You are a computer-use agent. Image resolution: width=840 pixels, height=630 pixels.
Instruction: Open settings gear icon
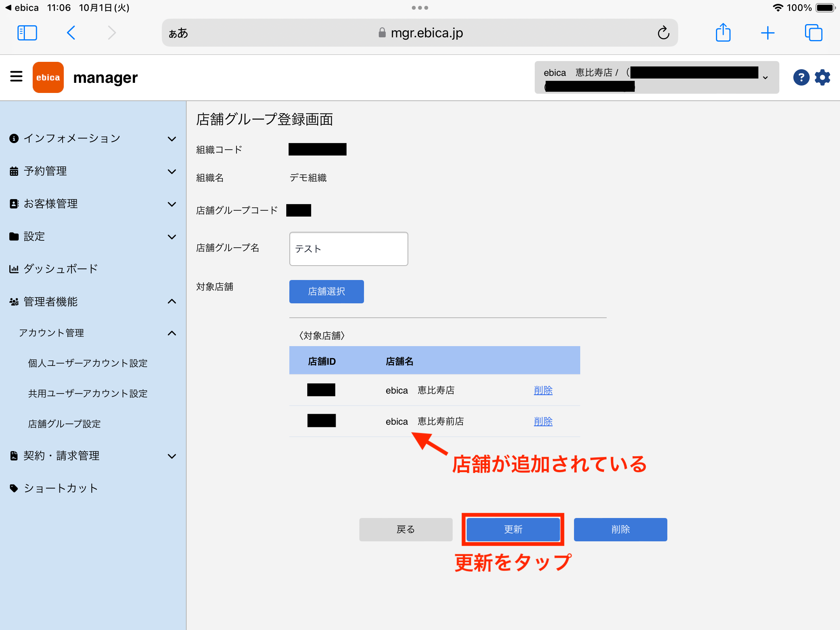822,77
